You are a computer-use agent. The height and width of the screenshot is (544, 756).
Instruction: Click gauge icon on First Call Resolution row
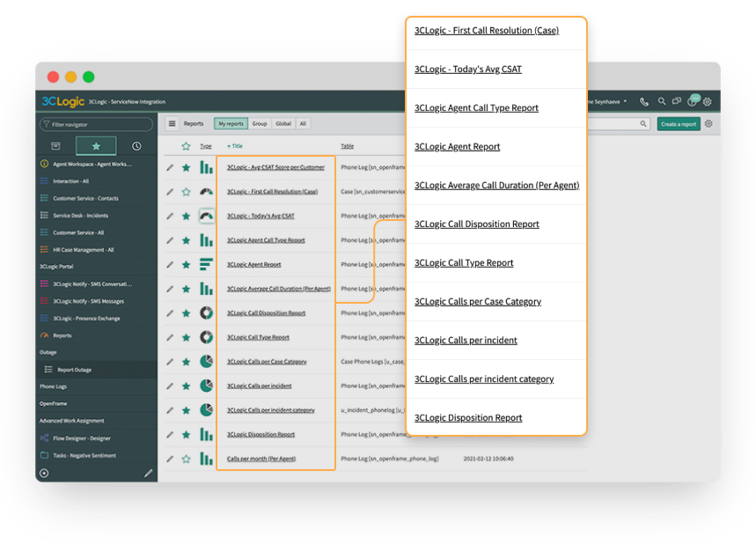point(206,192)
